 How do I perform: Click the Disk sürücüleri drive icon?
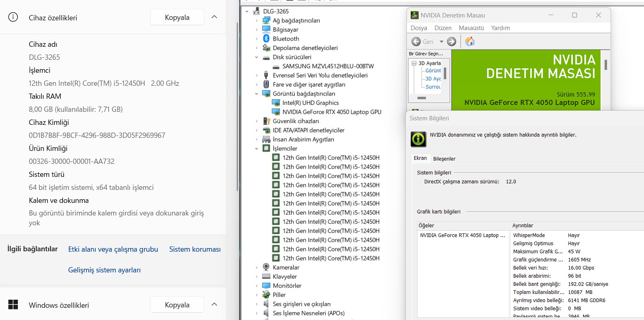coord(266,57)
